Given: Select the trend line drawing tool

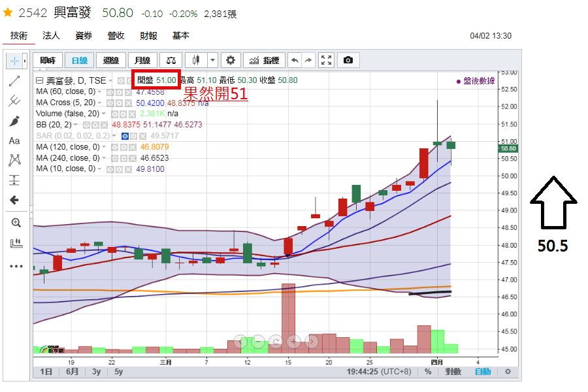Looking at the screenshot, I should pyautogui.click(x=14, y=80).
